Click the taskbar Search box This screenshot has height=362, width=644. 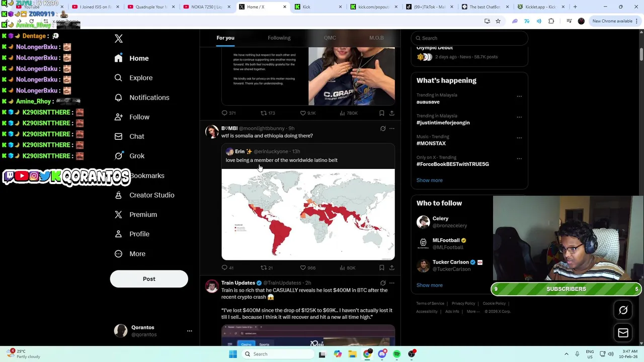(277, 354)
